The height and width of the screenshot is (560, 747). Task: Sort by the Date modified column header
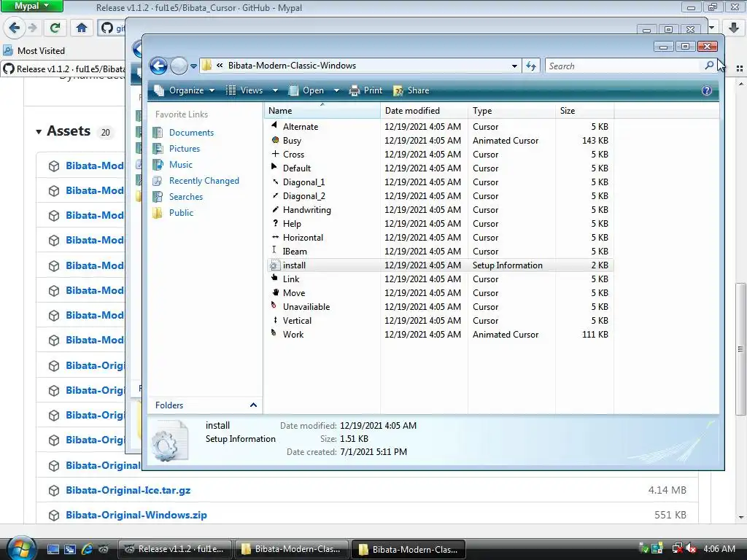[x=424, y=111]
